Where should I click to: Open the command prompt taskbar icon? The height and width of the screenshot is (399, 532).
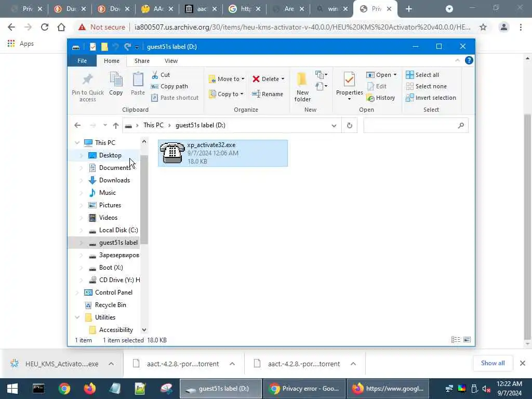click(x=38, y=389)
